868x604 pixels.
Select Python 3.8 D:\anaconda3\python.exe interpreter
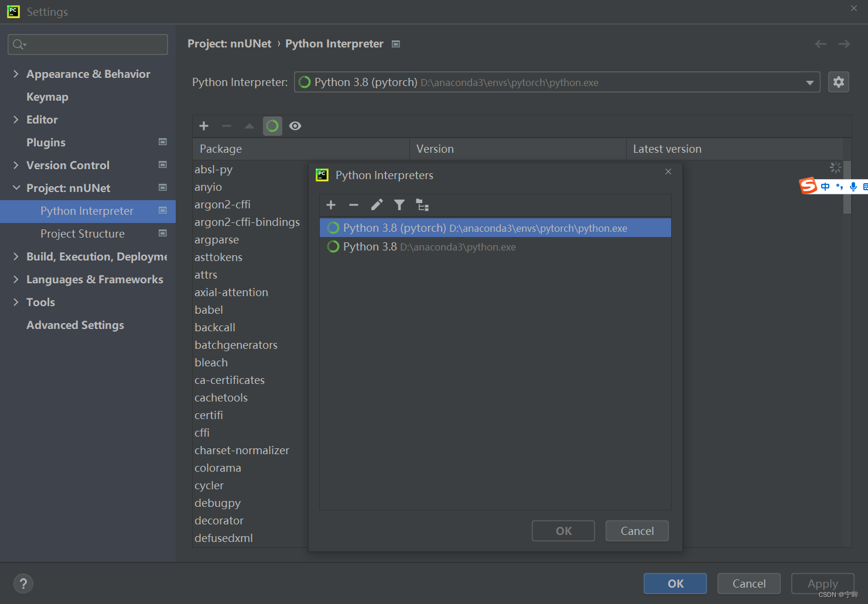click(495, 246)
